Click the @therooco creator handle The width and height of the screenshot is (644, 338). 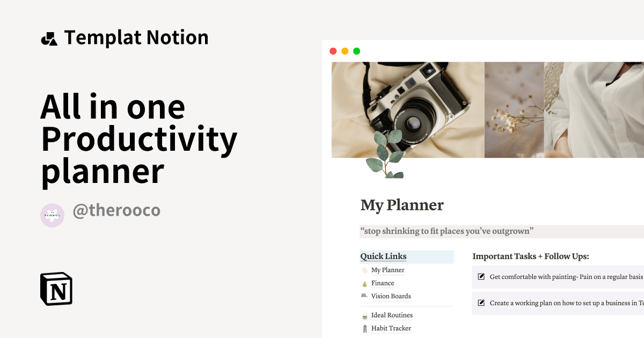pos(116,210)
